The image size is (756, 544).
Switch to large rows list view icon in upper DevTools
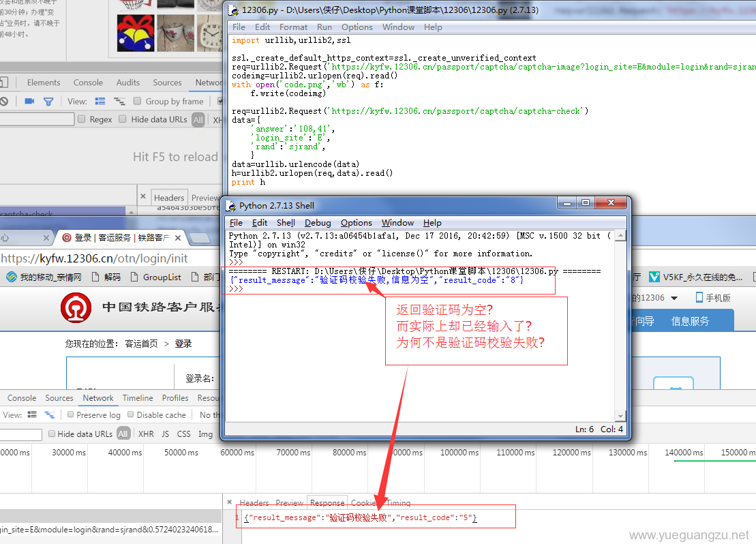(100, 102)
